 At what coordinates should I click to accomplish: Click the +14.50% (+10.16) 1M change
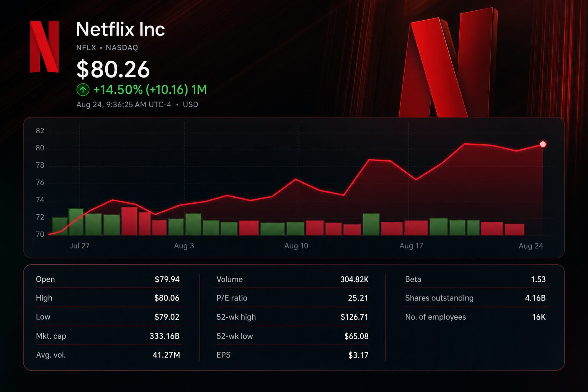[150, 90]
